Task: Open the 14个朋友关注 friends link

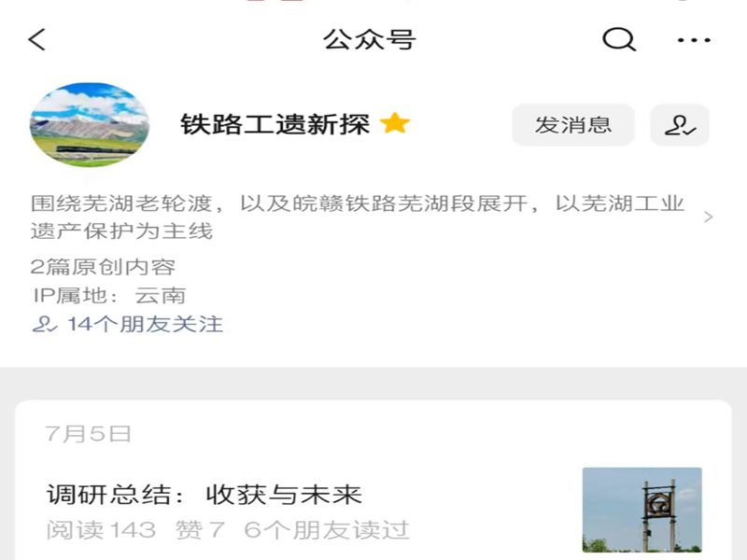Action: coord(146,324)
